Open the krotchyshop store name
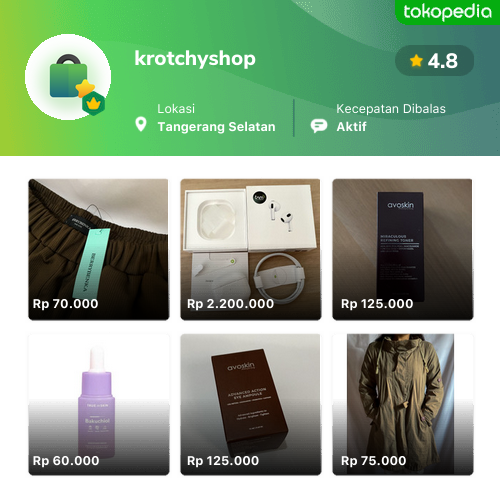This screenshot has height=500, width=500. coord(195,59)
